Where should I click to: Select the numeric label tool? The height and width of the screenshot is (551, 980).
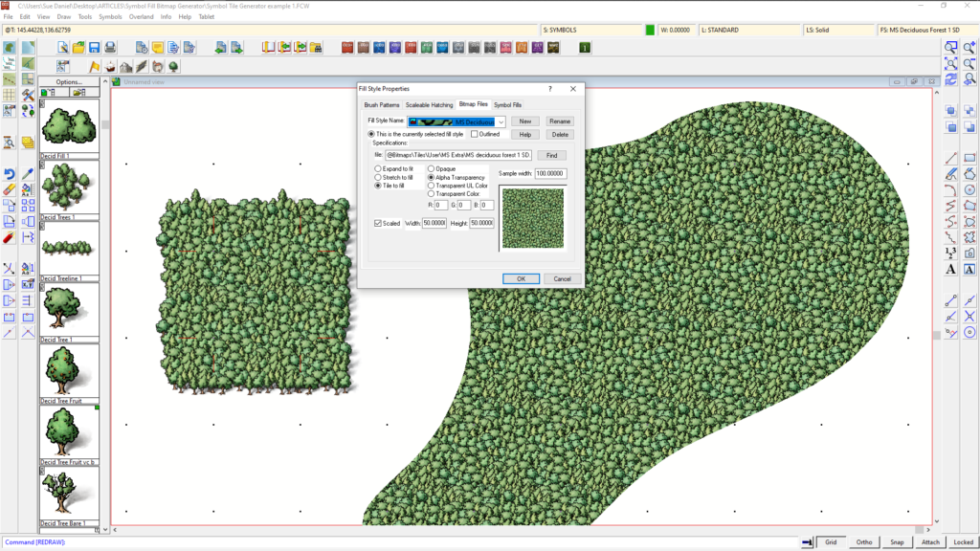click(x=951, y=252)
